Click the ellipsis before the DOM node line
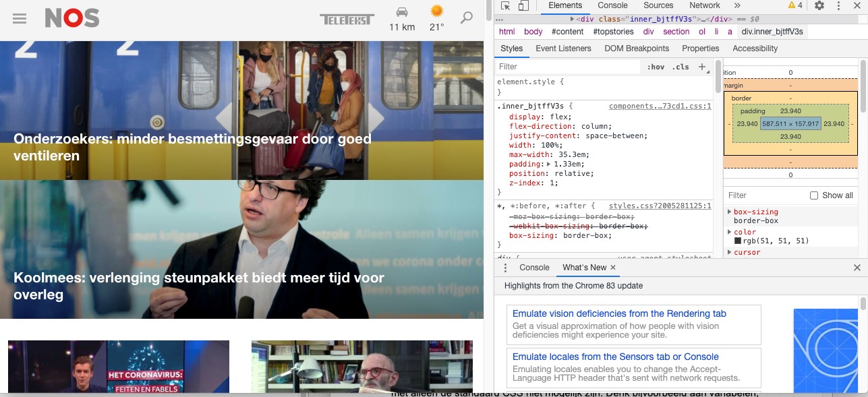 click(x=499, y=20)
